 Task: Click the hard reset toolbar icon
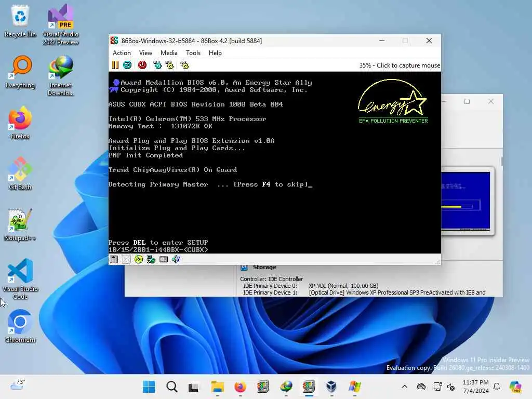pyautogui.click(x=127, y=65)
